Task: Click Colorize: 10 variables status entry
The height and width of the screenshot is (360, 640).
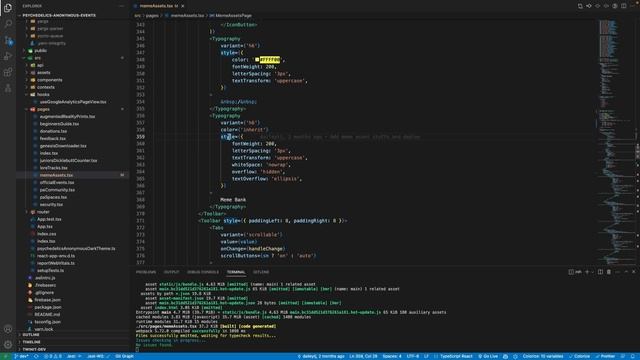Action: [542, 356]
